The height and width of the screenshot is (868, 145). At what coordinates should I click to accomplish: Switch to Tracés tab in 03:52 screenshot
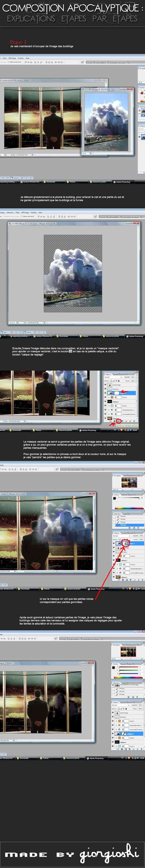click(131, 533)
